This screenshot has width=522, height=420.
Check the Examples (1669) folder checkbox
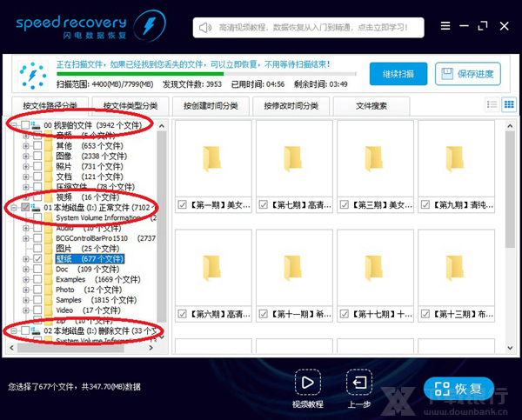pyautogui.click(x=37, y=279)
